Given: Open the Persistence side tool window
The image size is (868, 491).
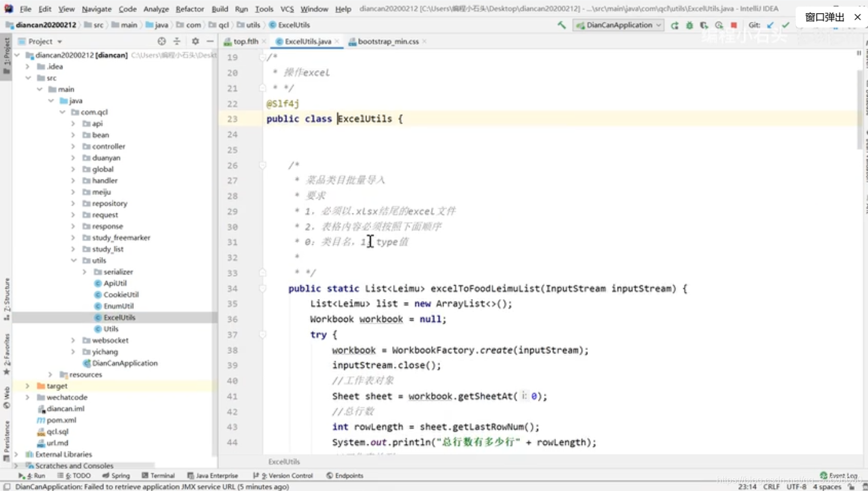Looking at the screenshot, I should point(6,441).
